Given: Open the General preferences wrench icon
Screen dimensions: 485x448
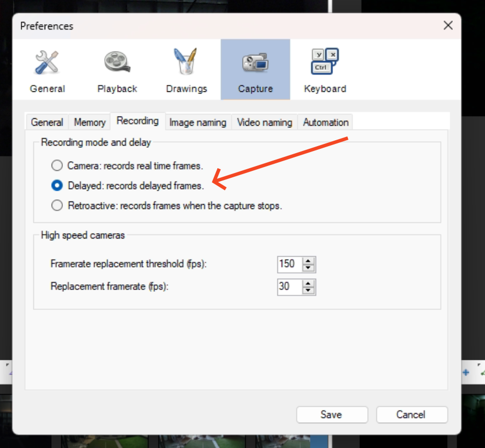Looking at the screenshot, I should click(x=47, y=63).
